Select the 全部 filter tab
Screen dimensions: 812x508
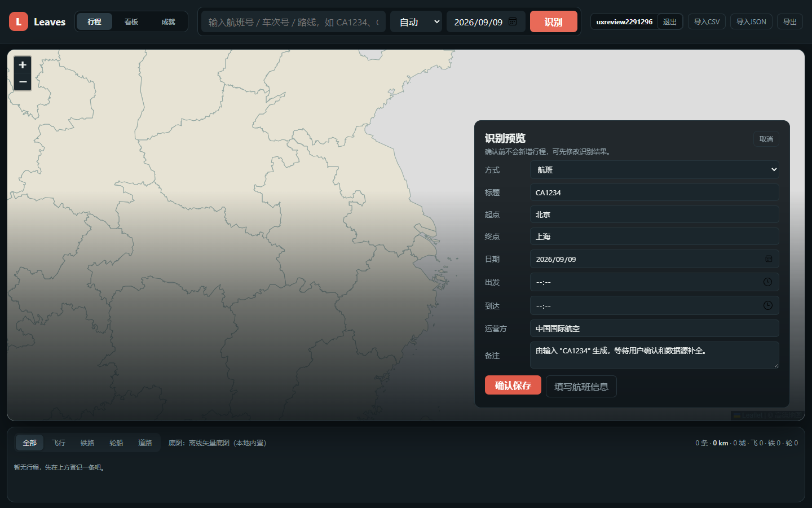(29, 443)
